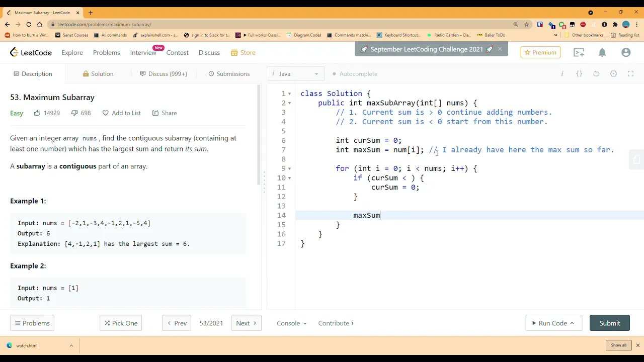Screen dimensions: 644x362
Task: Open browser home page
Action: 40,24
